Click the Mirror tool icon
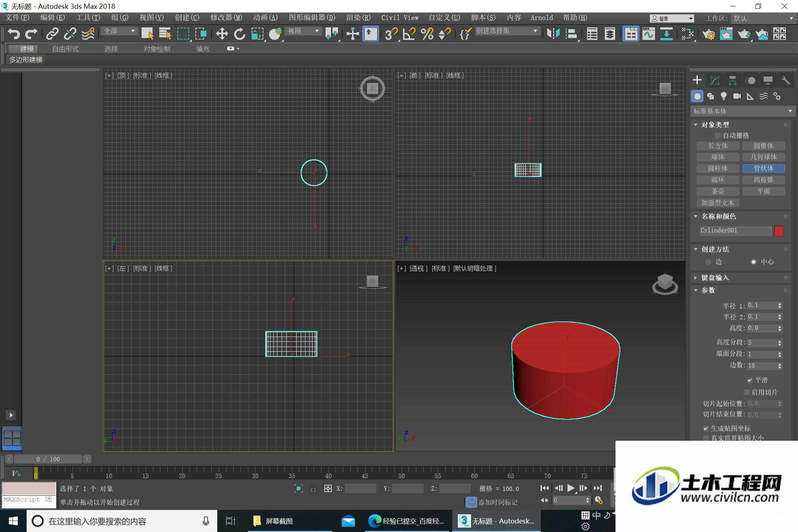This screenshot has height=532, width=798. (x=553, y=34)
